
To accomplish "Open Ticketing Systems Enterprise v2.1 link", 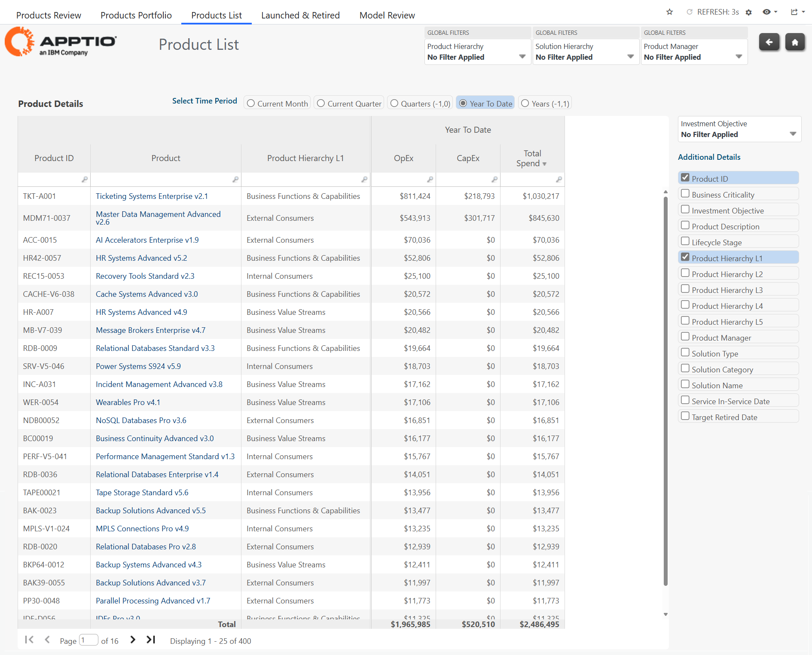I will 152,196.
